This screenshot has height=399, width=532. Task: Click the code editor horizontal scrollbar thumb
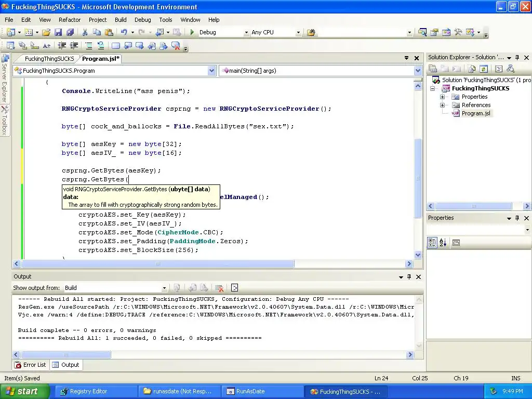click(x=158, y=263)
